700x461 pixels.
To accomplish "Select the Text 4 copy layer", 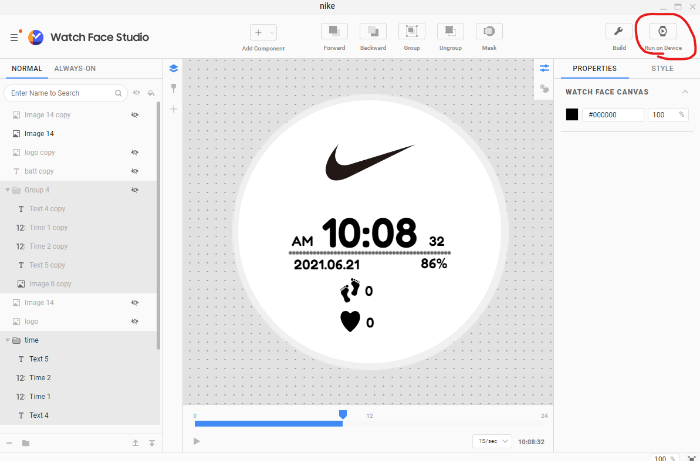I will [x=78, y=208].
